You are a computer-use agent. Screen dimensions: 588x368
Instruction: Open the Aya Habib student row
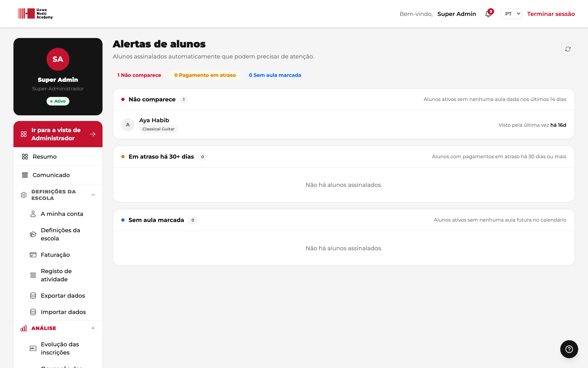pos(344,125)
